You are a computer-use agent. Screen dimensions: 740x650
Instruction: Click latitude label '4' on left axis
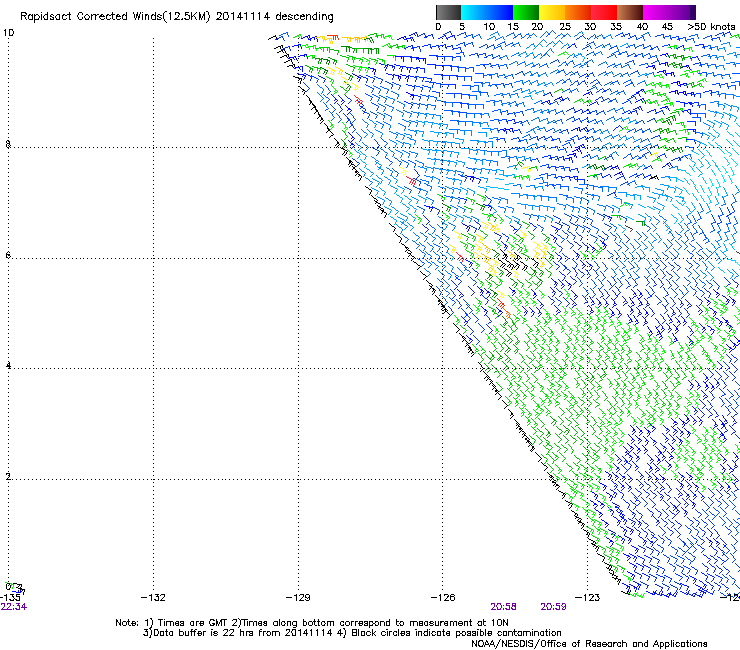click(x=8, y=365)
